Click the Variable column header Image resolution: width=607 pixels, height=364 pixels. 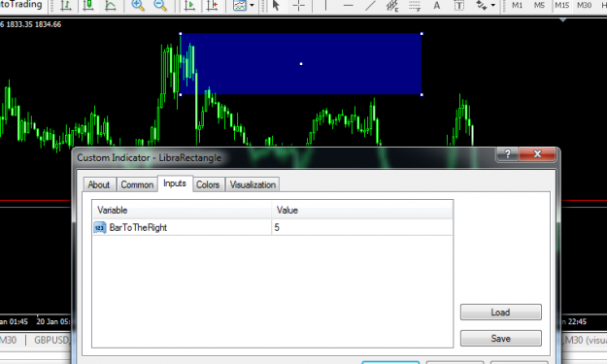[x=182, y=211]
